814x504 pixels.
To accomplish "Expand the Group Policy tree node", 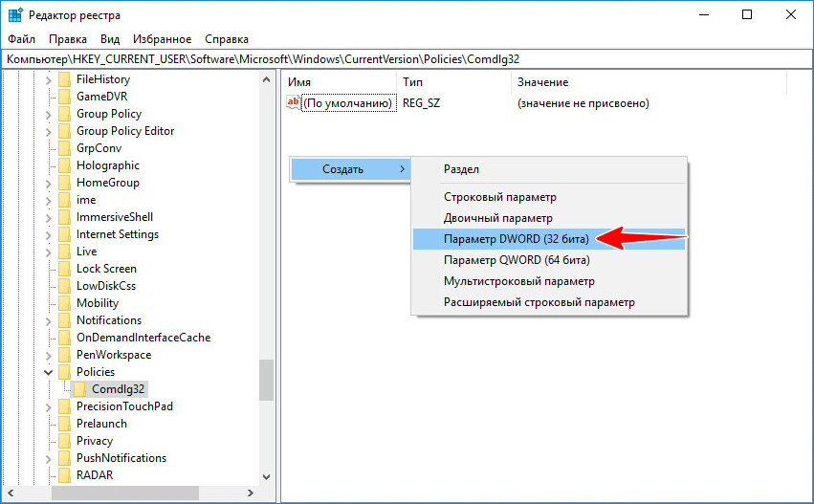I will click(48, 115).
